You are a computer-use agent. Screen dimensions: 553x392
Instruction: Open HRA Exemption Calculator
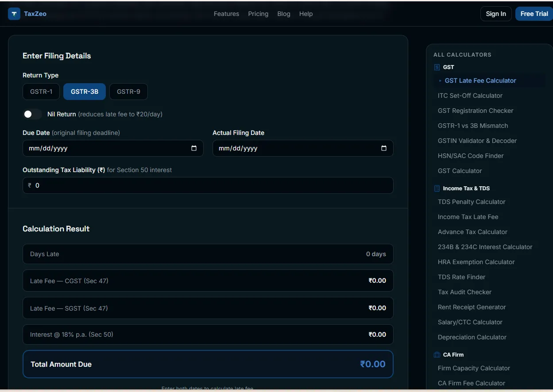coord(476,262)
